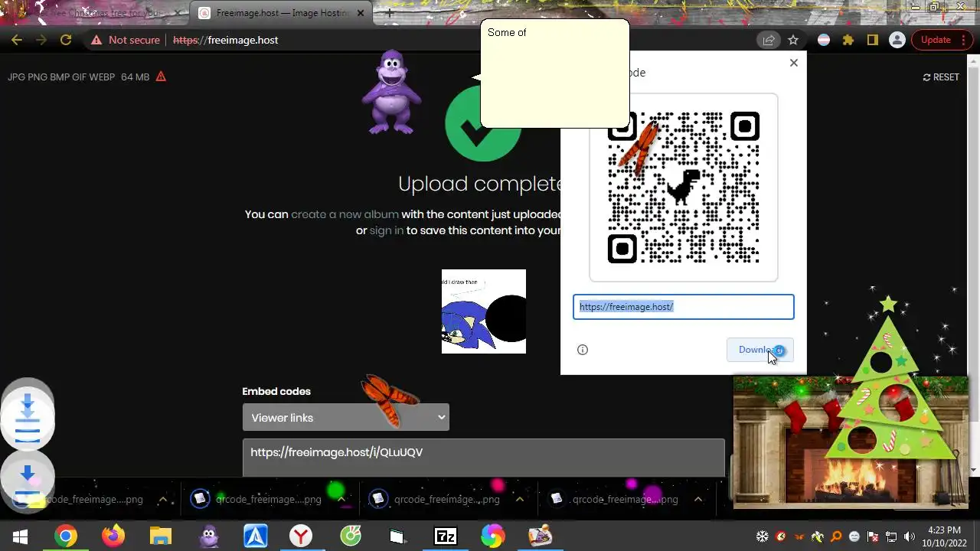Screen dimensions: 980x551
Task: Click the colorful swirl app taskbar icon
Action: (x=492, y=536)
